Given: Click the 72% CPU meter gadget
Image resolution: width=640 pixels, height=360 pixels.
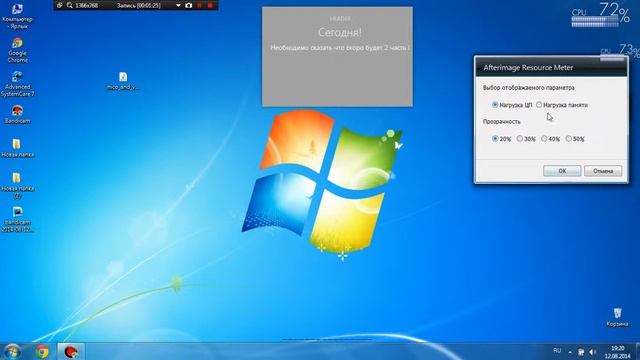Looking at the screenshot, I should click(x=600, y=15).
